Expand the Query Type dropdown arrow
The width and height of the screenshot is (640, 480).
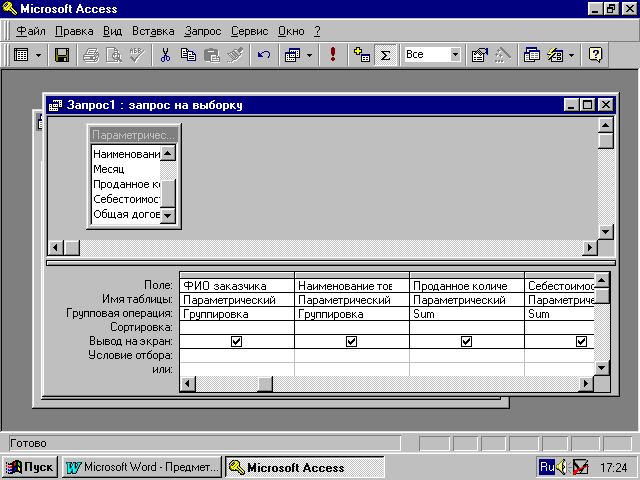309,55
